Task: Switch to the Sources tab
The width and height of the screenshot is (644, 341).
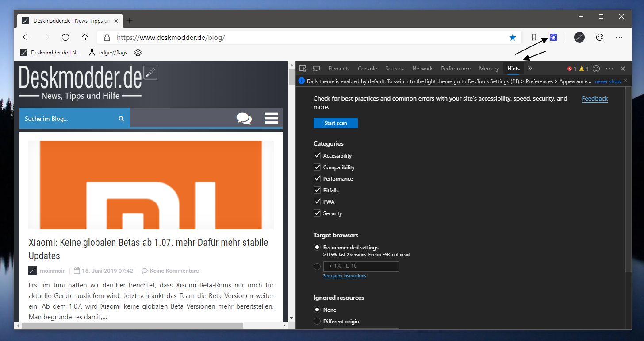Action: (x=395, y=69)
